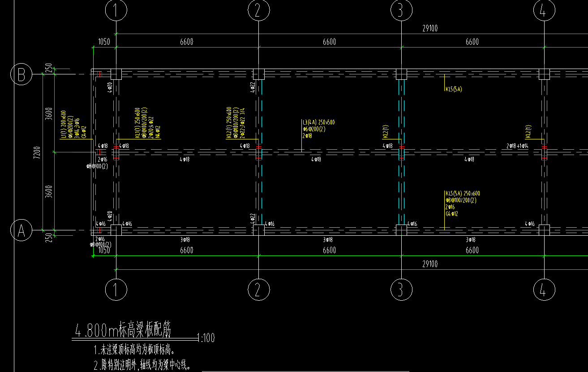Select the rotated L1(1) 200x400 annotation
This screenshot has height=372, width=588.
coord(64,124)
